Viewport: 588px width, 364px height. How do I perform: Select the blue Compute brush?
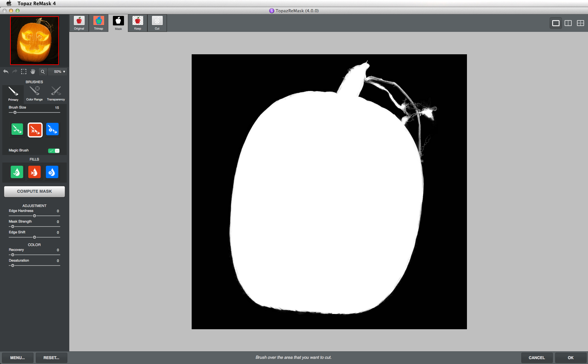point(52,129)
